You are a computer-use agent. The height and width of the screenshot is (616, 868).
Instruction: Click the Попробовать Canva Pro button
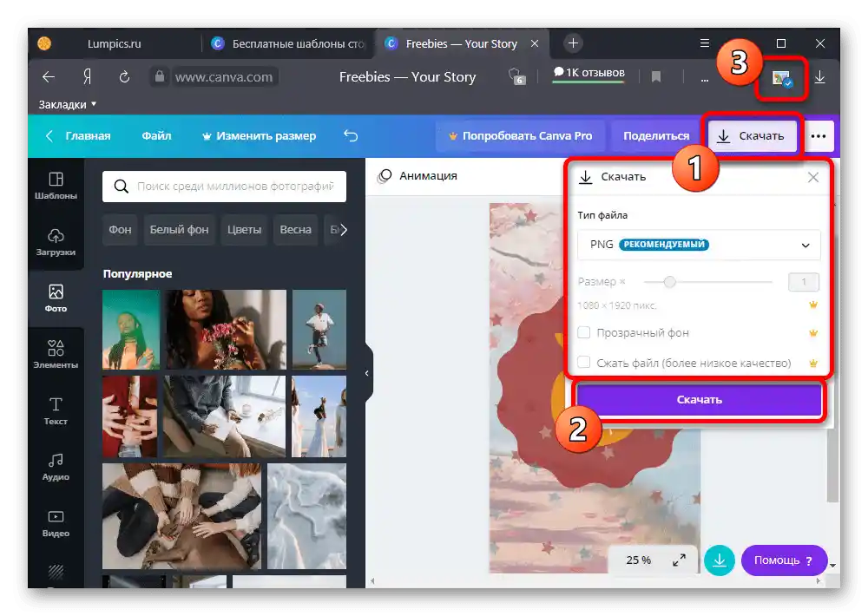pos(520,136)
